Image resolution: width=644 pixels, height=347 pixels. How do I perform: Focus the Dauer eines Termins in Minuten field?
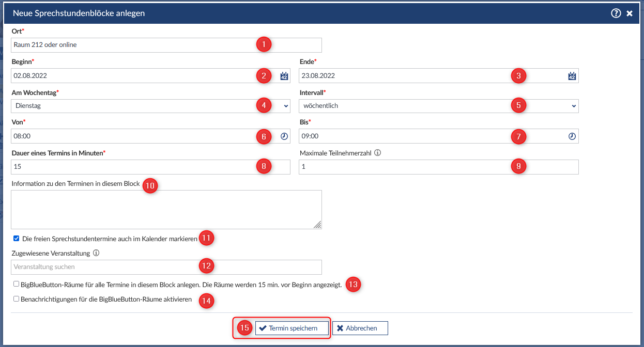(x=129, y=167)
